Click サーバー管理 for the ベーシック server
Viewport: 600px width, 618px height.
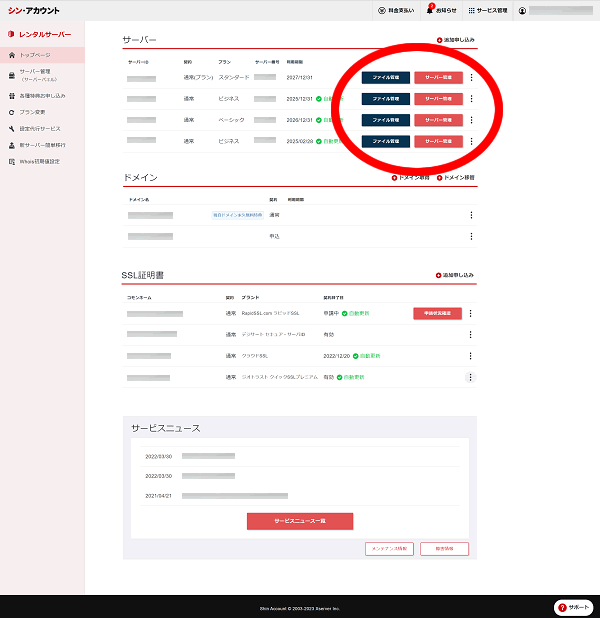438,120
